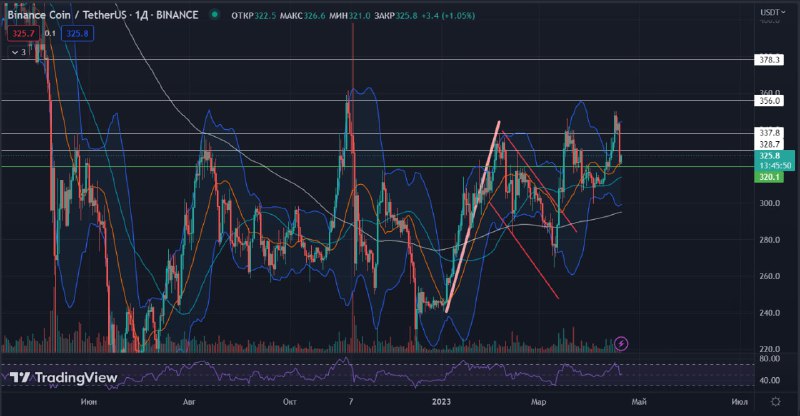Open the USDT currency dropdown
Image resolution: width=800 pixels, height=416 pixels.
pyautogui.click(x=772, y=12)
